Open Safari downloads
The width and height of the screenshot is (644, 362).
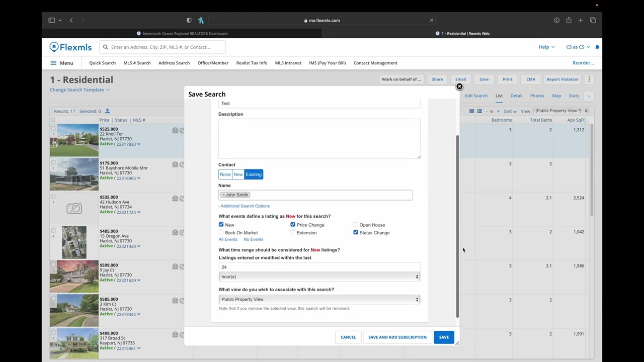coord(556,20)
